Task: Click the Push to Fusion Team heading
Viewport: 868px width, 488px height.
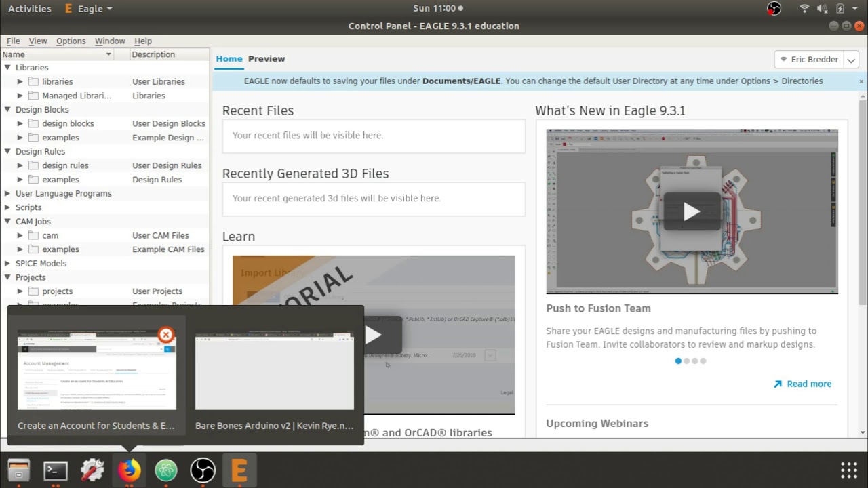Action: pos(598,308)
